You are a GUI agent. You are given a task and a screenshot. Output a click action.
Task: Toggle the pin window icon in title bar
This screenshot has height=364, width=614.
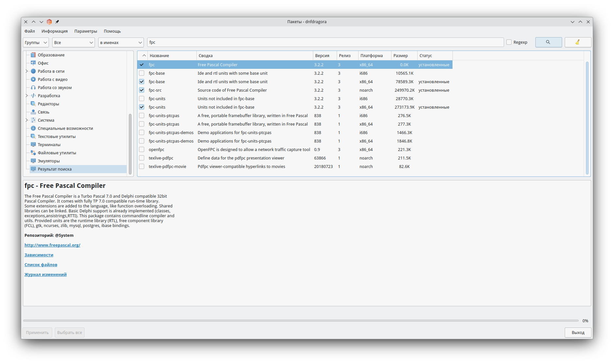coord(57,22)
